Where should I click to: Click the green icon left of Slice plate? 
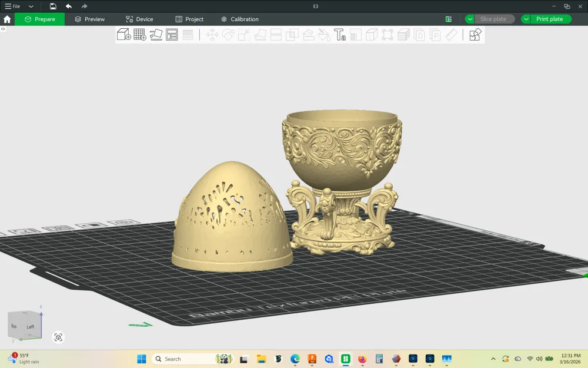pyautogui.click(x=449, y=19)
